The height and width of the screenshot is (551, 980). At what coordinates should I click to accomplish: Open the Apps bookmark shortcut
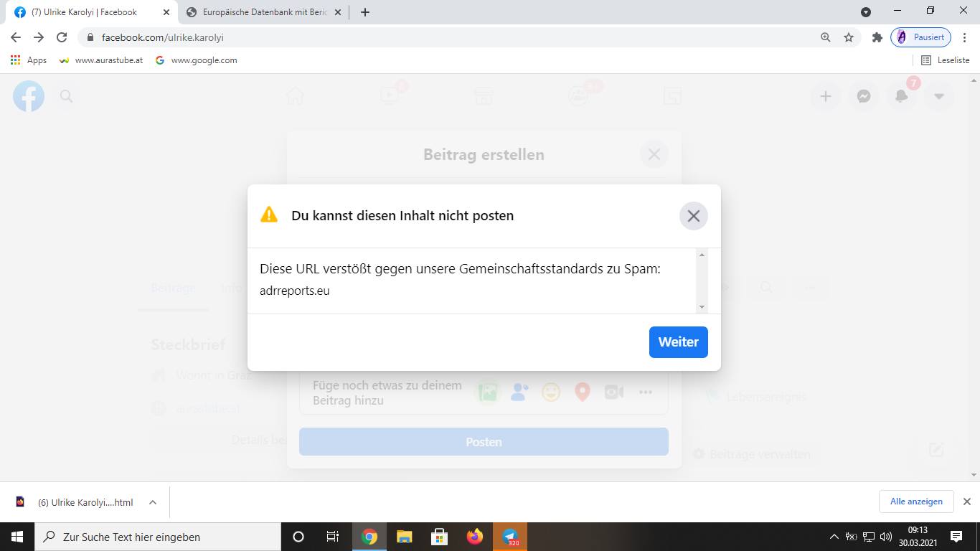coord(29,60)
